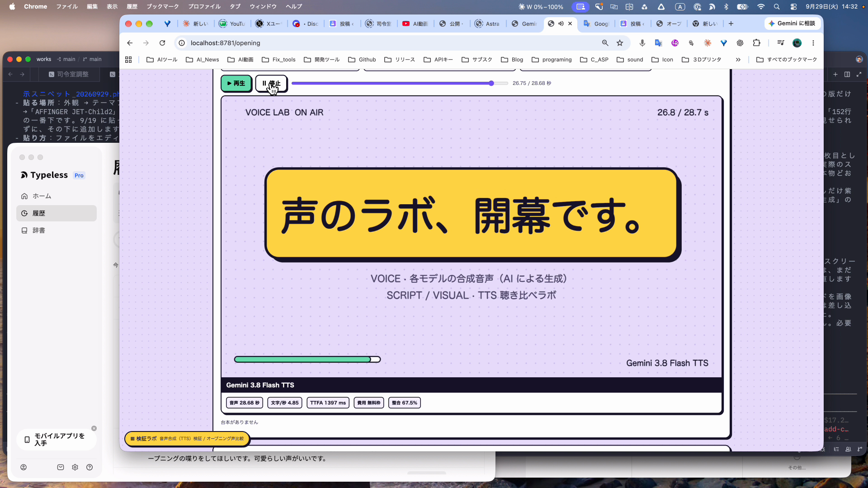Select 履歴 in the Typeless sidebar
The image size is (868, 488).
[57, 213]
